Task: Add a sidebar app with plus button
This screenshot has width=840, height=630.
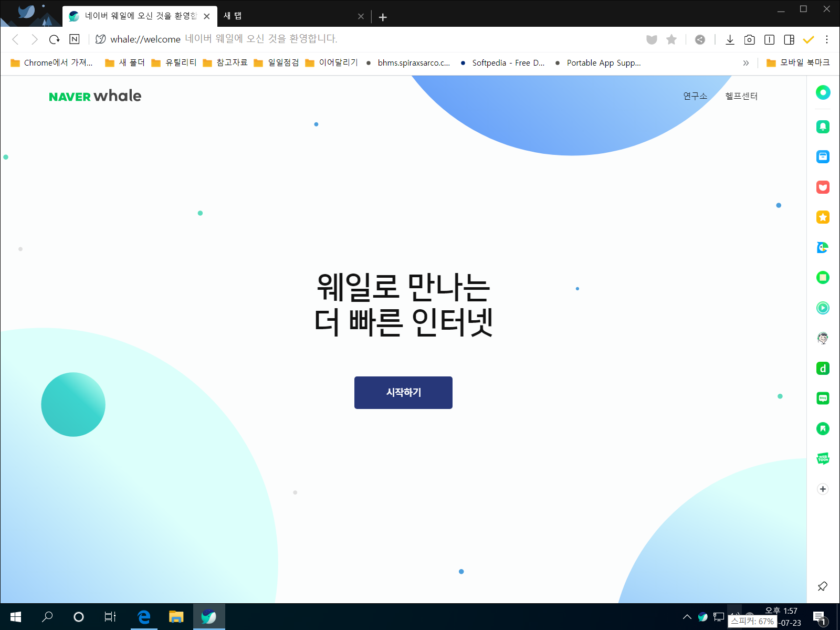Action: 823,489
